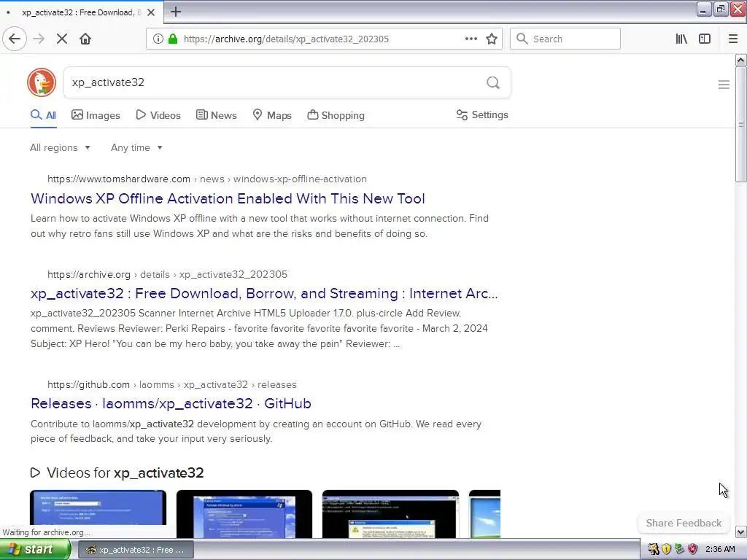Click the vertical scrollbar thumb

[740, 124]
